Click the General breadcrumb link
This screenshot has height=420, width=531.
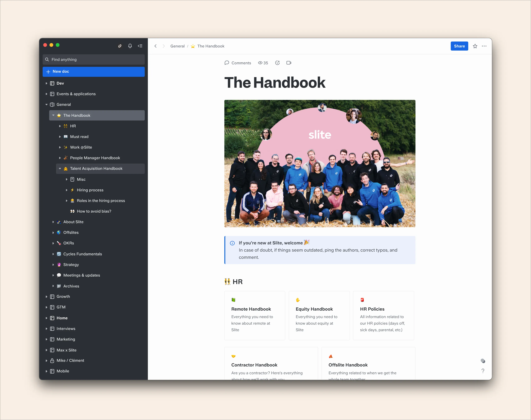tap(177, 46)
